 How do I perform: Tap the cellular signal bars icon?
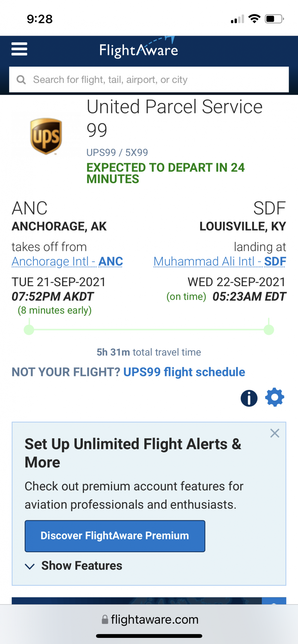click(x=237, y=20)
